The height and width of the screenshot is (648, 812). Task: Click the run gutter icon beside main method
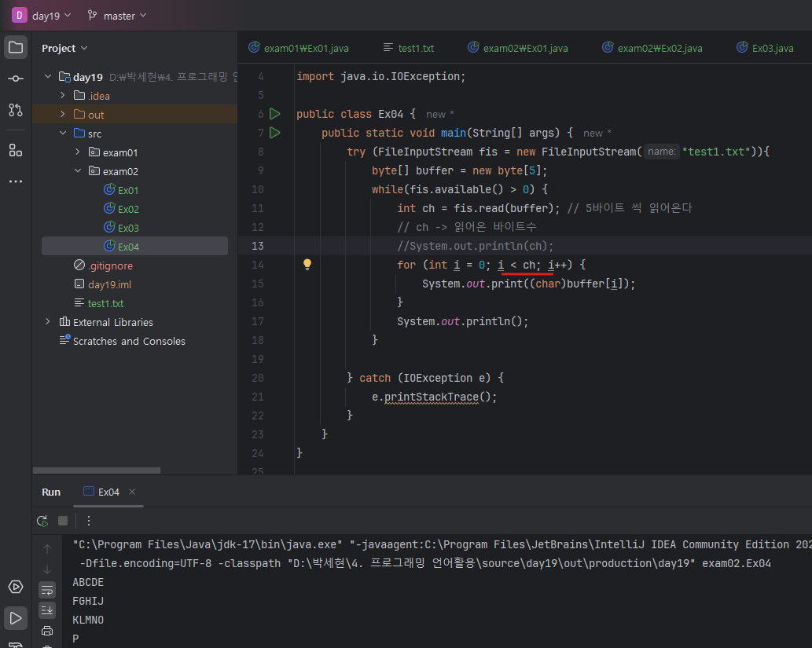point(275,133)
